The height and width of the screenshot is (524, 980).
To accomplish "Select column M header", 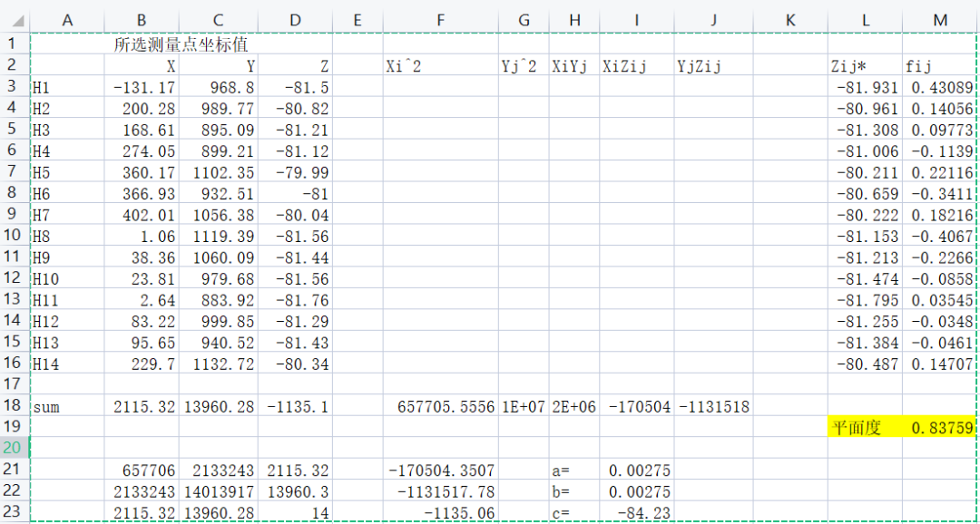I will (937, 20).
